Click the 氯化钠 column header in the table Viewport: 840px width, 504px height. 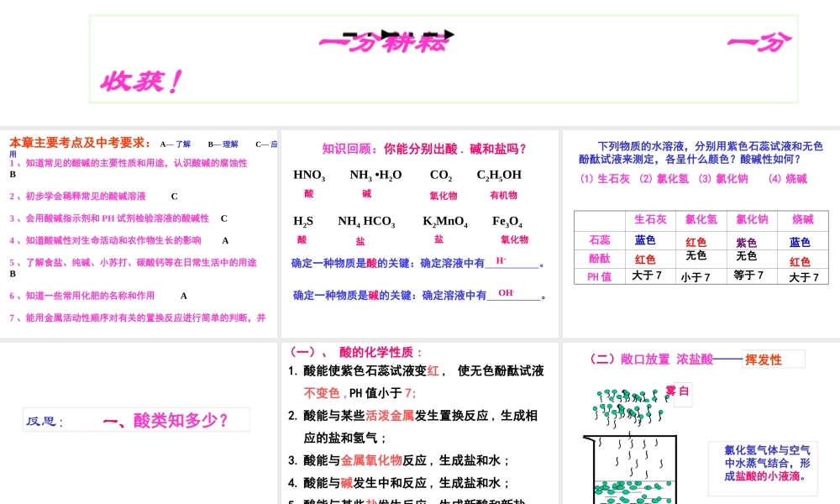pos(752,219)
